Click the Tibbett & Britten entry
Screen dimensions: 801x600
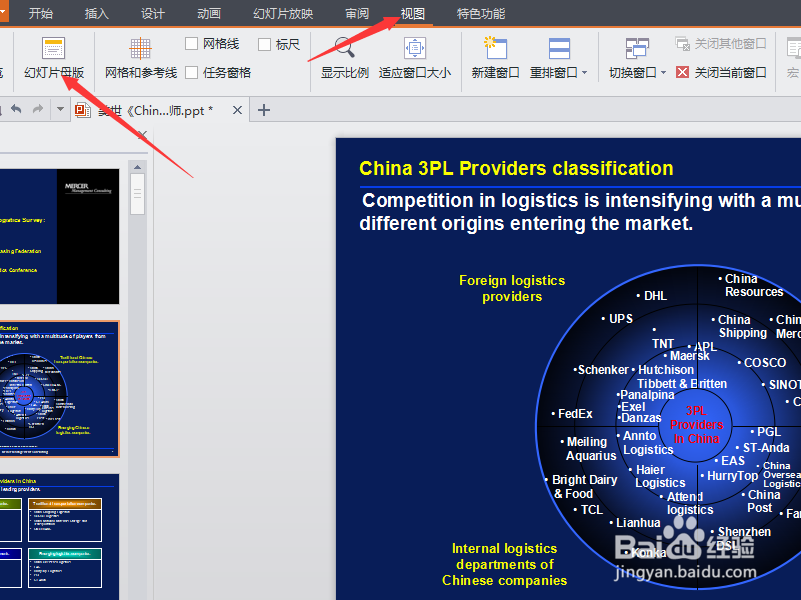click(682, 383)
